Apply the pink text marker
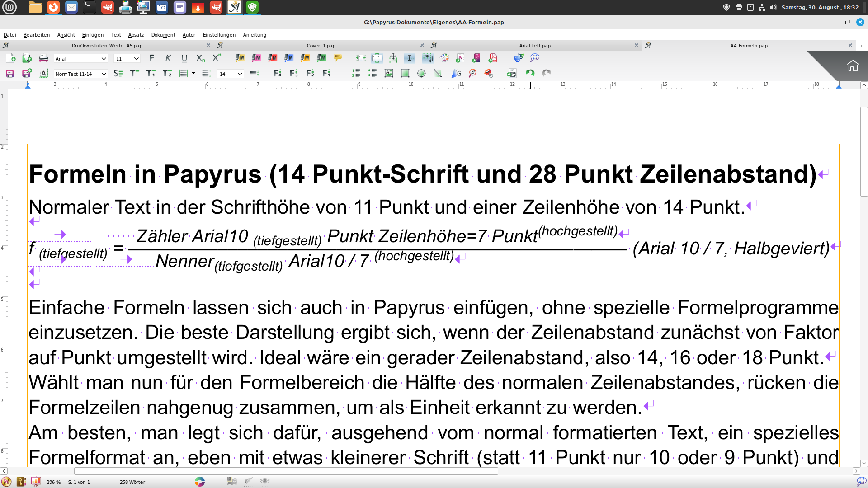This screenshot has height=488, width=868. point(256,58)
